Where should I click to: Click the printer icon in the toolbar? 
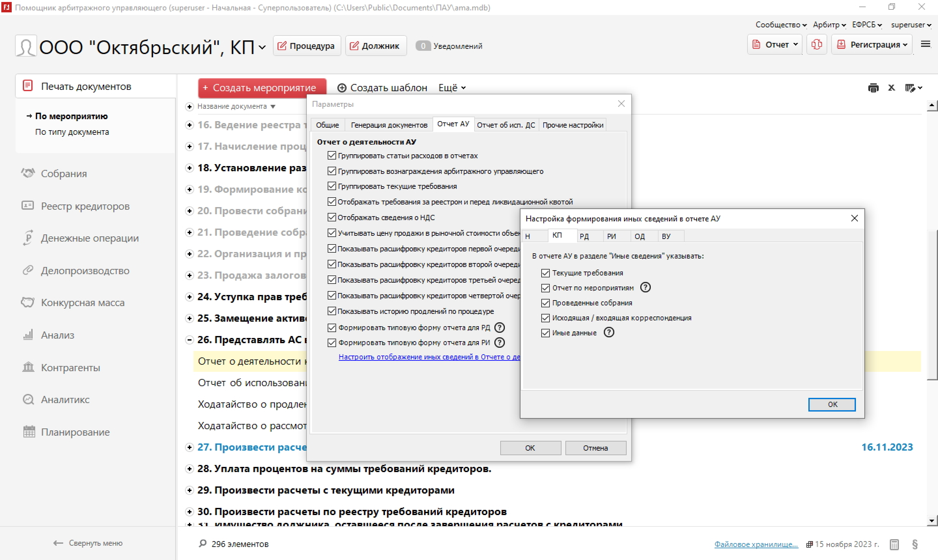(873, 88)
